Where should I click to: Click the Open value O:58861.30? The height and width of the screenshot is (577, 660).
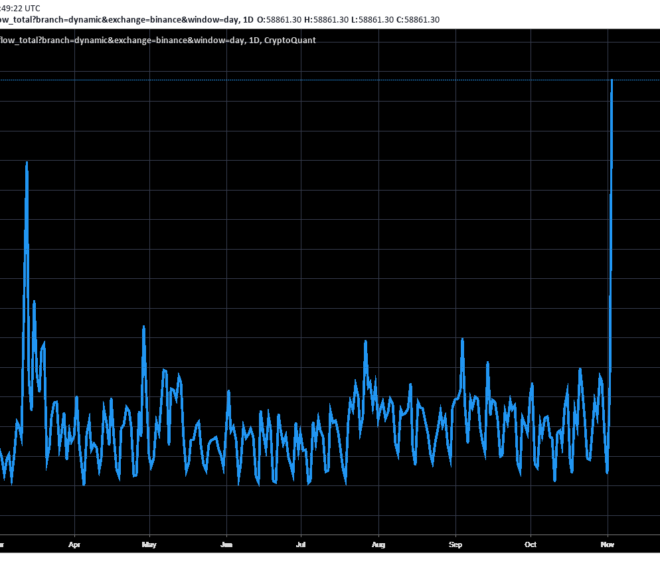tap(279, 20)
